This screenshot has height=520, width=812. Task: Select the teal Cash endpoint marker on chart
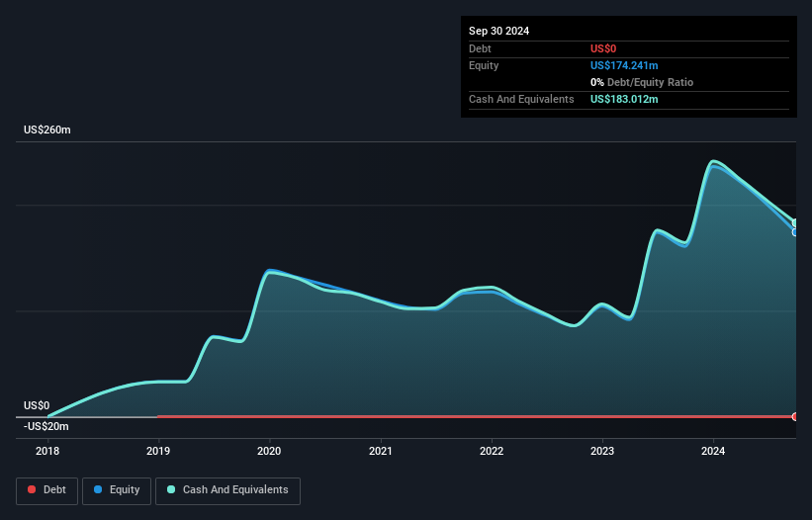tap(795, 223)
